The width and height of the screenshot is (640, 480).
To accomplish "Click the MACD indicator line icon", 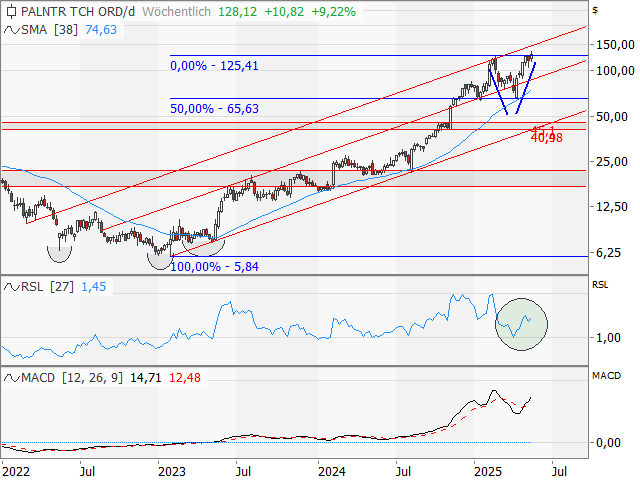I will tap(11, 378).
